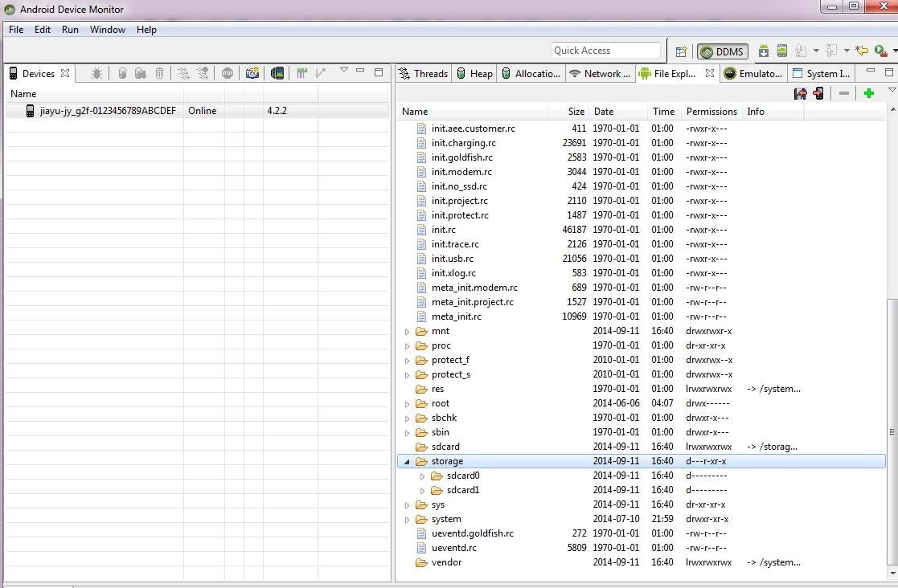Select the DDMS perspective button
Viewport: 898px width, 588px height.
pyautogui.click(x=722, y=51)
